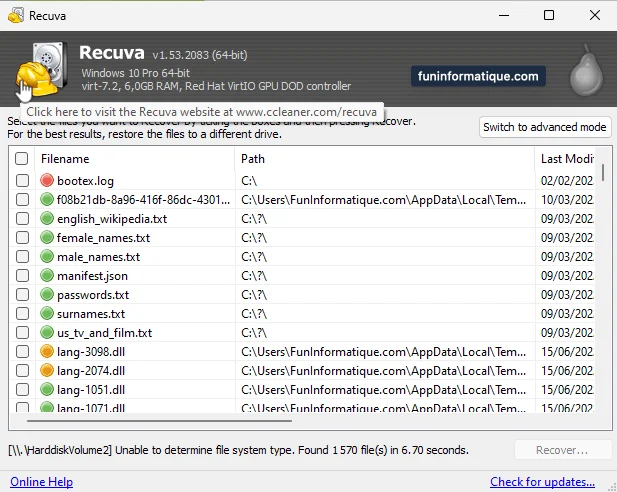Select the lang-1051.dll filename

click(91, 390)
